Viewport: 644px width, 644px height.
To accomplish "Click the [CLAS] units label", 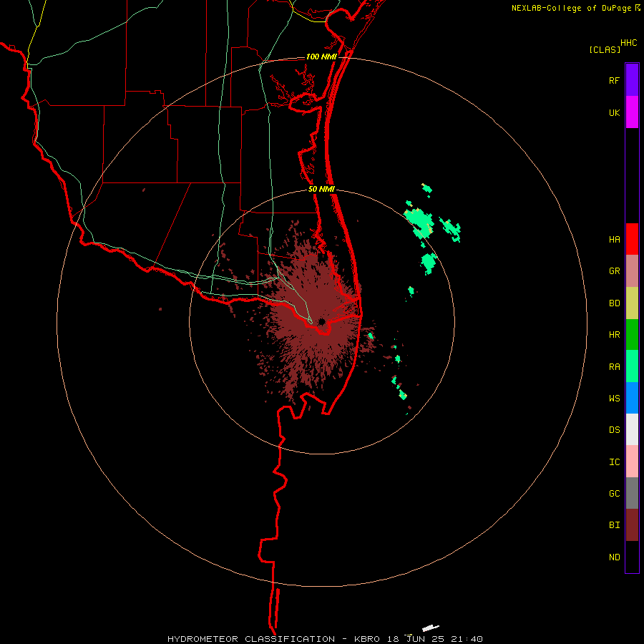I will tap(605, 49).
